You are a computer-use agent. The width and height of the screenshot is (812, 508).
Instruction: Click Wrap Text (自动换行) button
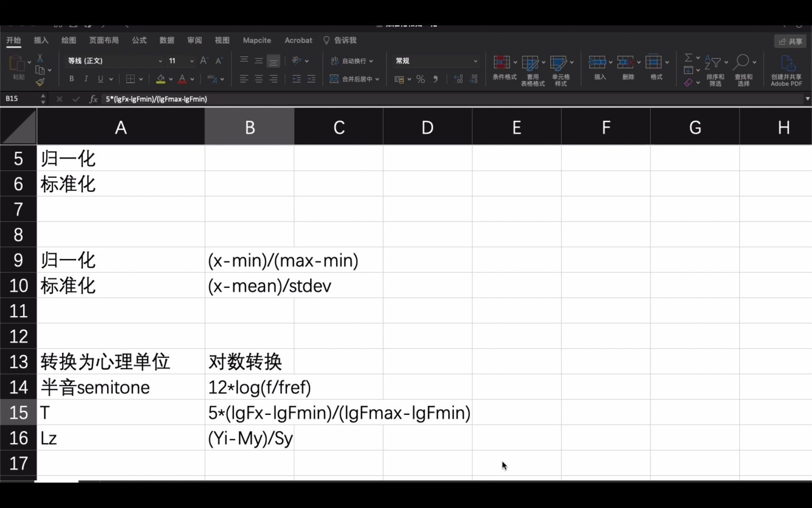tap(351, 61)
